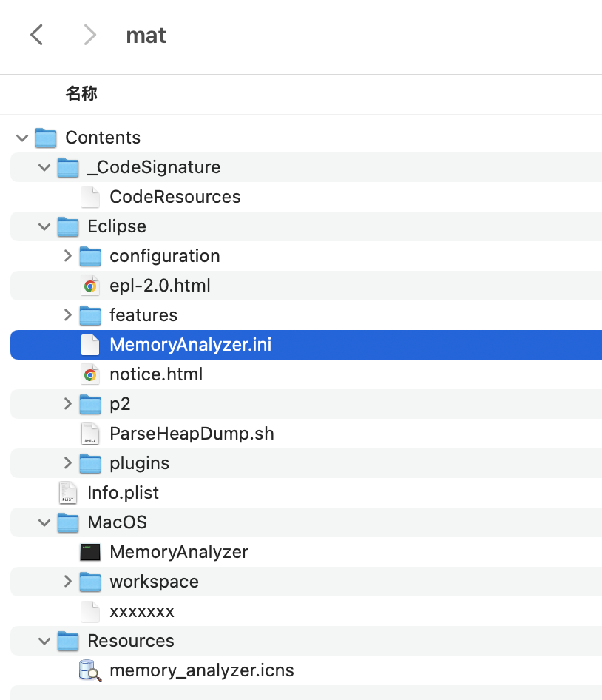Click the back navigation arrow
The height and width of the screenshot is (700, 602).
point(36,35)
